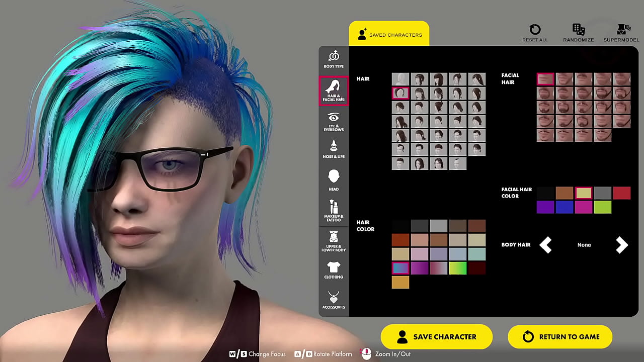Viewport: 644px width, 362px height.
Task: Apply the Supermodel preset
Action: pos(621,33)
